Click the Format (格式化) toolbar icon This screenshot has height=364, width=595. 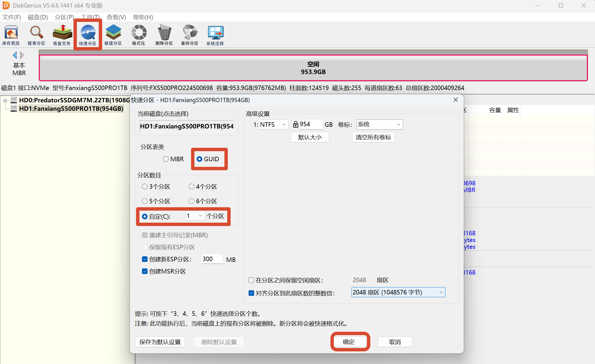(x=139, y=35)
